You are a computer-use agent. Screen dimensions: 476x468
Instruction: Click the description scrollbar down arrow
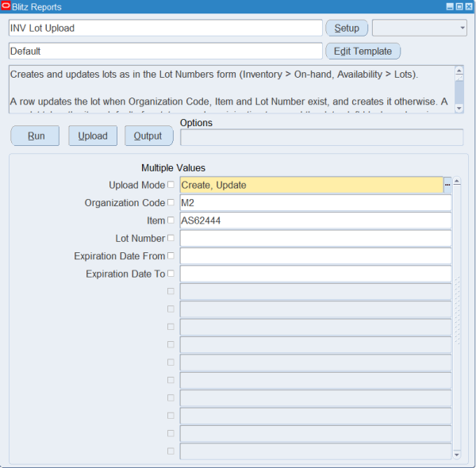(459, 108)
